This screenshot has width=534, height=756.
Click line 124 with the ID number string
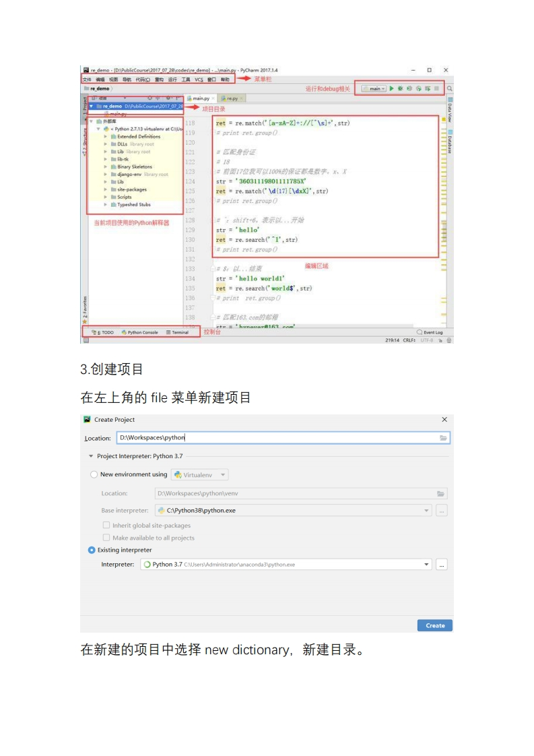point(261,182)
